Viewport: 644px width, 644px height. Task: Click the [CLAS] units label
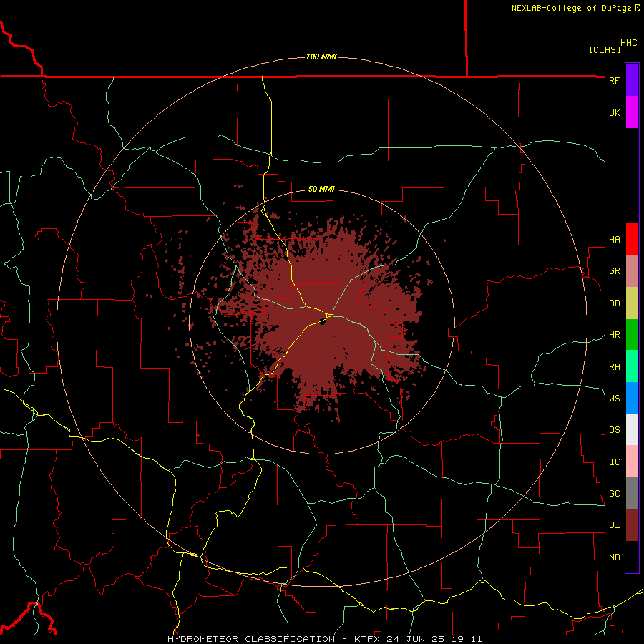pyautogui.click(x=605, y=49)
